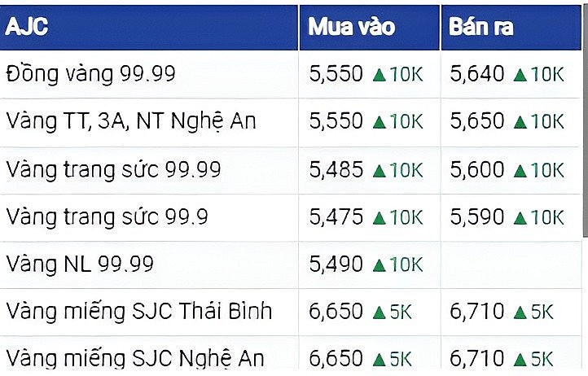Click the triangle icon beside Vàng NL 99.99 buy price

pyautogui.click(x=379, y=265)
